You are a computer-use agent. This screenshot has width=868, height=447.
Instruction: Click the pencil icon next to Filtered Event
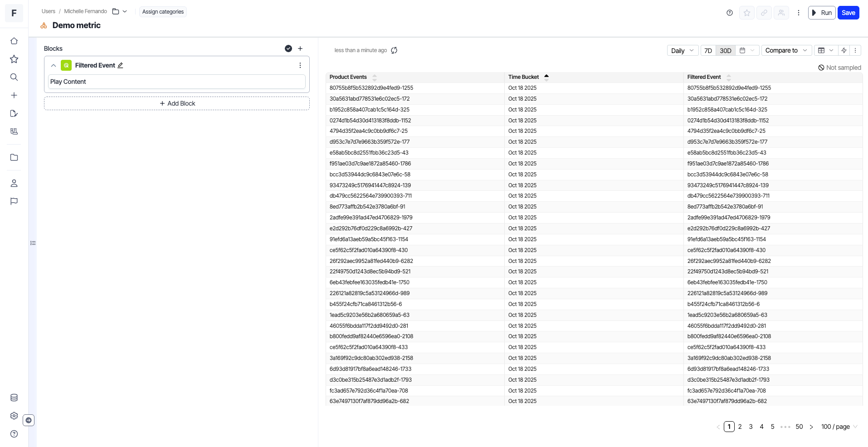pyautogui.click(x=120, y=65)
